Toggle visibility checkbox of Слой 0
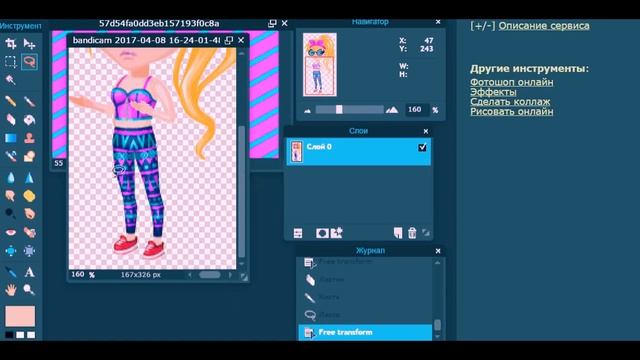 click(422, 147)
